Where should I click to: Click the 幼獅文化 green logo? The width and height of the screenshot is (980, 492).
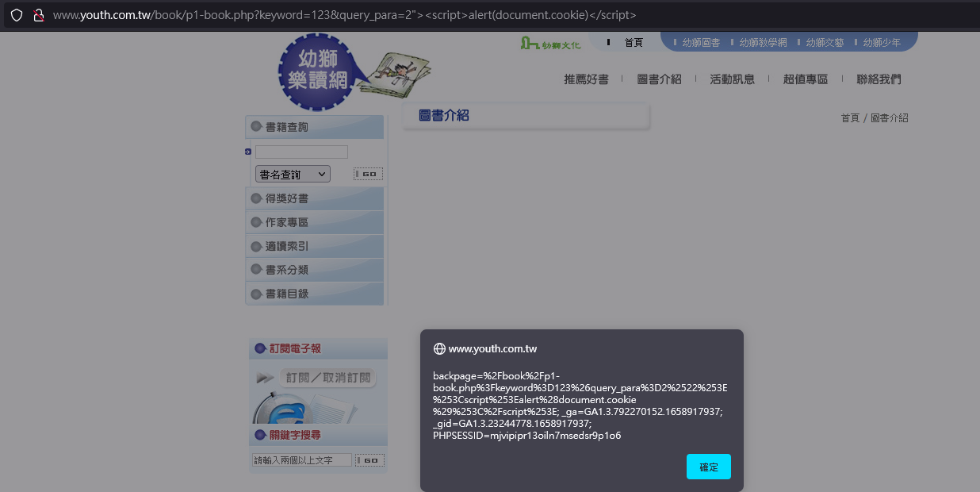pos(550,44)
